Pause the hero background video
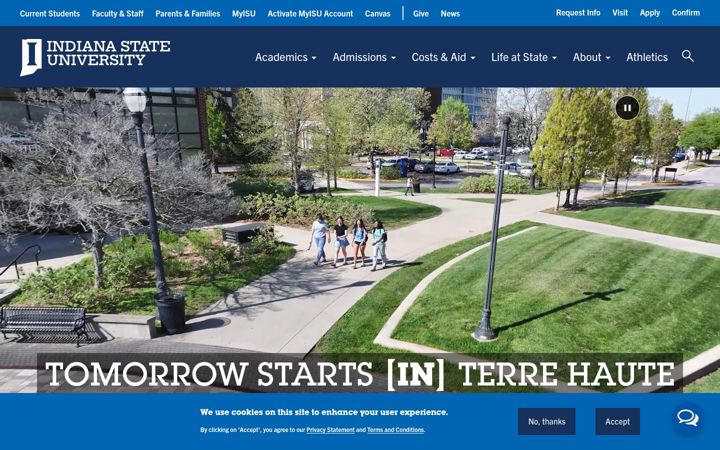The image size is (720, 450). point(627,108)
